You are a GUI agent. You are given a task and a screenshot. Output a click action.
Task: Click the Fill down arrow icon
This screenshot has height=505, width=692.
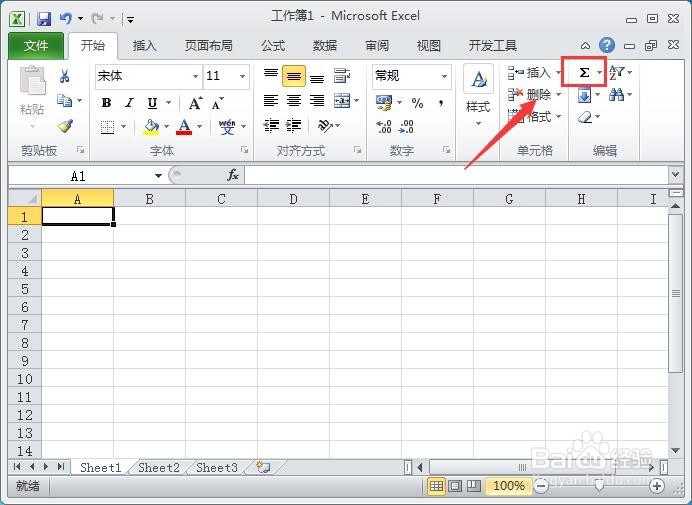(584, 95)
